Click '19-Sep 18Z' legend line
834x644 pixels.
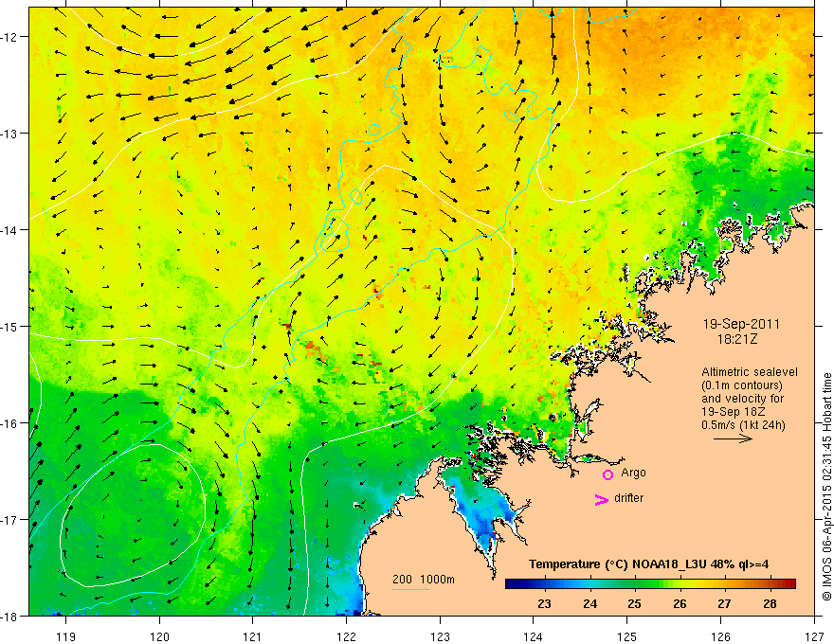tap(734, 412)
